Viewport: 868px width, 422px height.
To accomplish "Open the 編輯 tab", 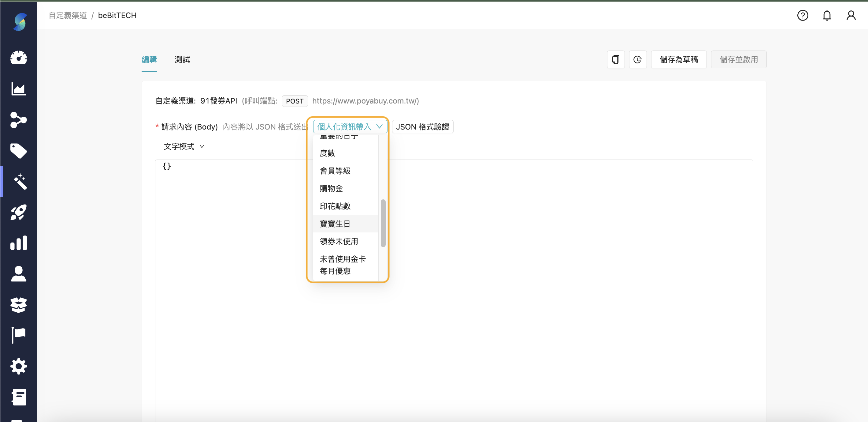I will point(149,60).
